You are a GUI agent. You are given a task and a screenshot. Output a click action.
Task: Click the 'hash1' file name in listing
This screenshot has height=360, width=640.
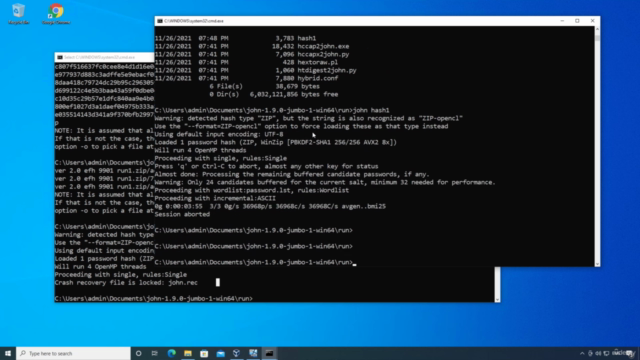pyautogui.click(x=307, y=38)
